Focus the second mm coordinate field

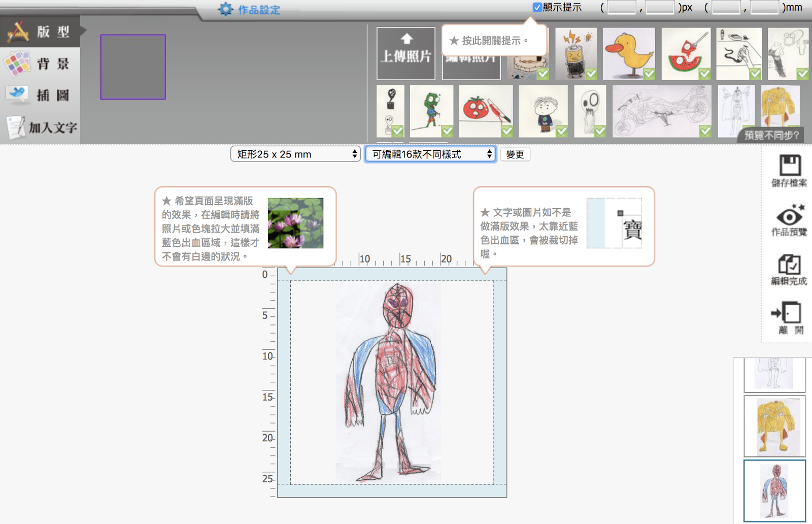click(764, 7)
